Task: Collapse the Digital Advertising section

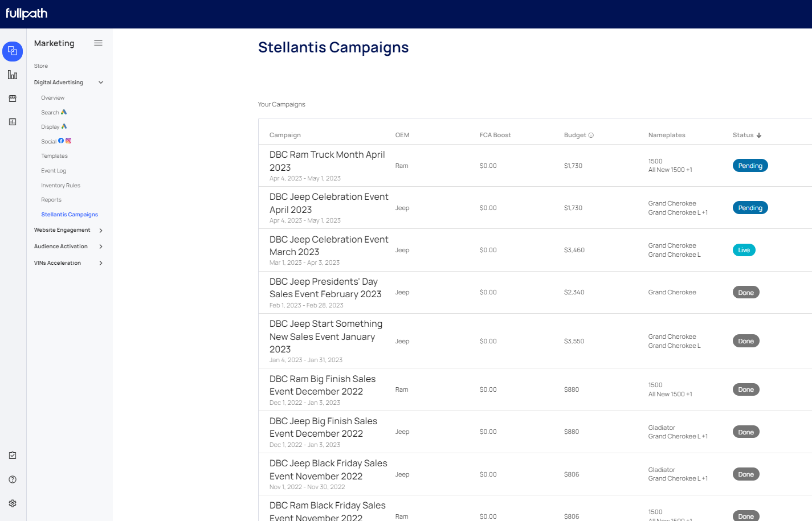Action: click(101, 82)
